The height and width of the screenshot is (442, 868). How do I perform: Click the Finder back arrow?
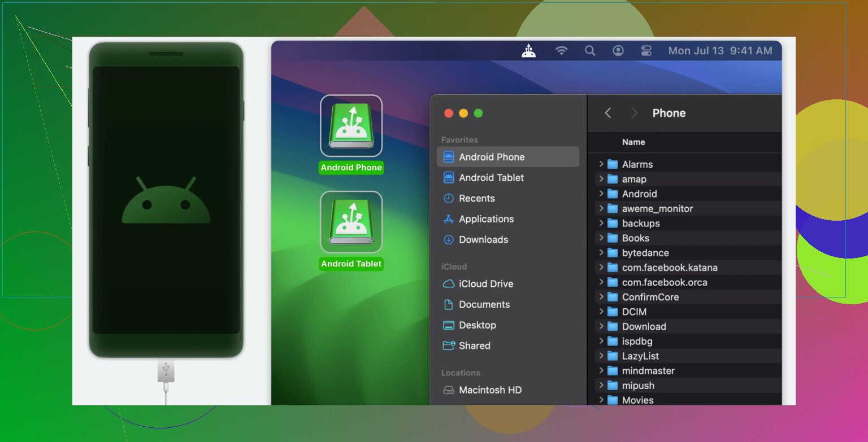pos(608,113)
